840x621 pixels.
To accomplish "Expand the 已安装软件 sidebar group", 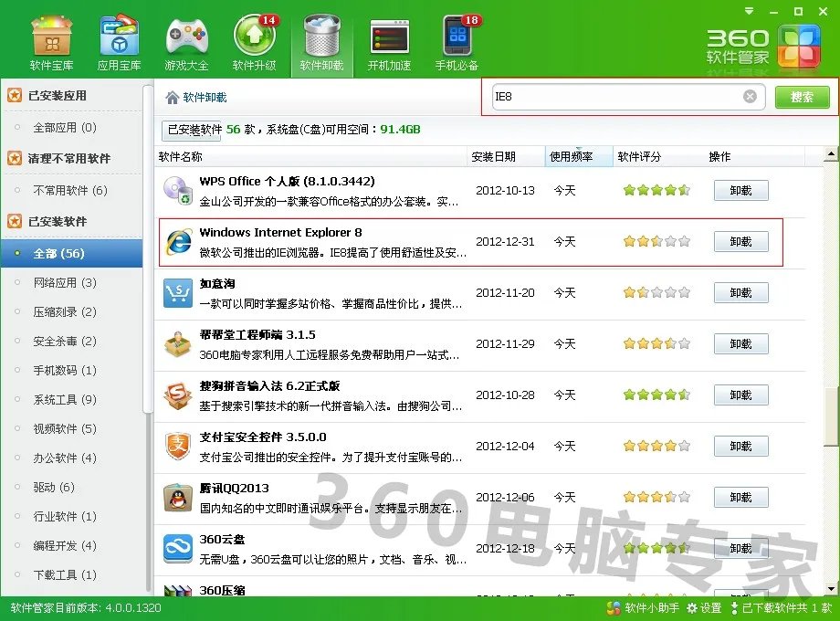I will pyautogui.click(x=50, y=221).
